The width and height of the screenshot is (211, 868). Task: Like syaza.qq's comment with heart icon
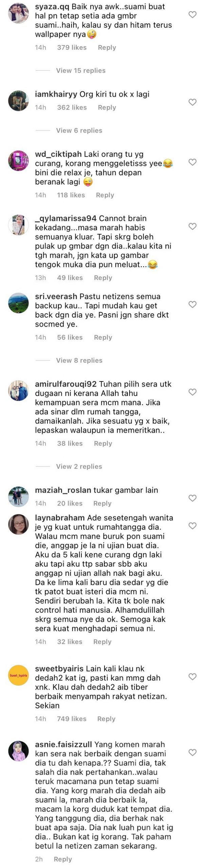pyautogui.click(x=192, y=15)
